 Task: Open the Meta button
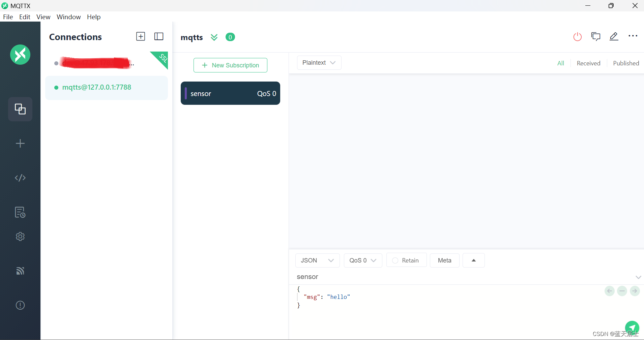[444, 260]
